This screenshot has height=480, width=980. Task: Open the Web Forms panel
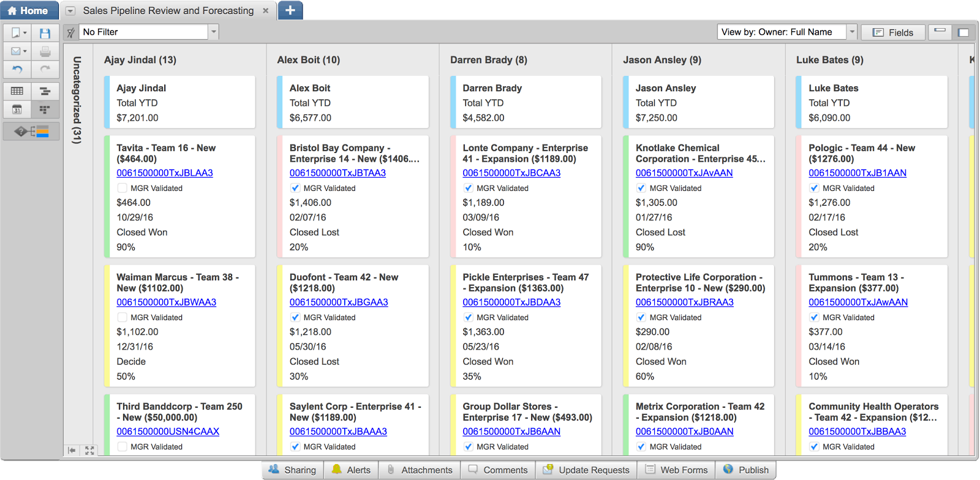[x=676, y=470]
